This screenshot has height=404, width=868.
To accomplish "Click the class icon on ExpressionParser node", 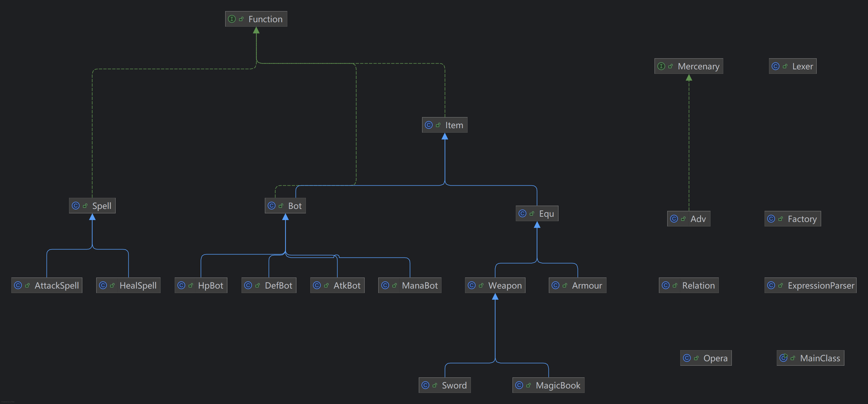I will (x=771, y=285).
